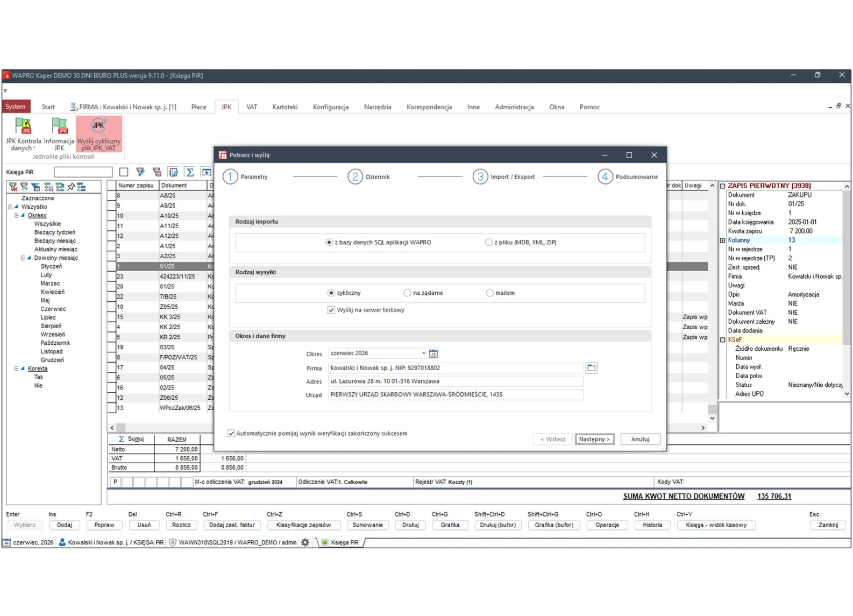Viewport: 853px width, 616px height.
Task: Collapse the Korekta tree node
Action: pyautogui.click(x=17, y=369)
